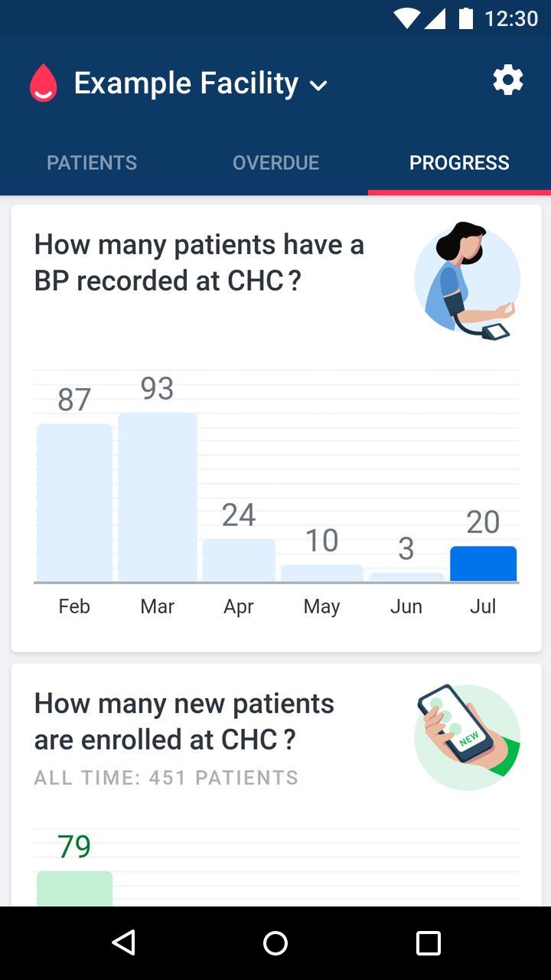Tap the BP recorded at CHC heading

(199, 262)
